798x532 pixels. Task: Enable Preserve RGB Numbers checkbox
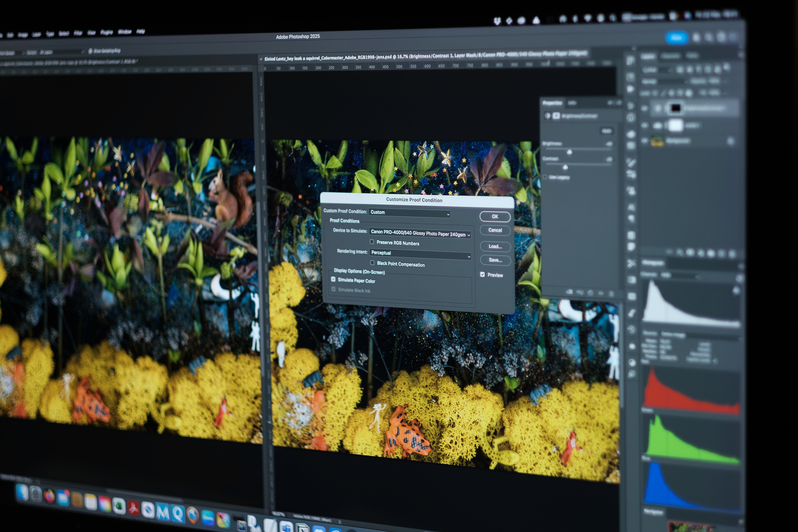(x=372, y=242)
